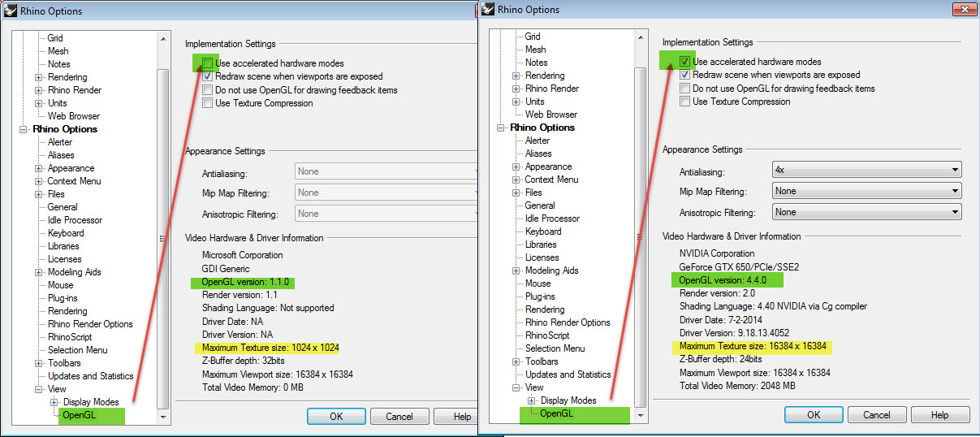The width and height of the screenshot is (980, 437).
Task: Open RhinoScript page in left window tree
Action: click(x=69, y=337)
